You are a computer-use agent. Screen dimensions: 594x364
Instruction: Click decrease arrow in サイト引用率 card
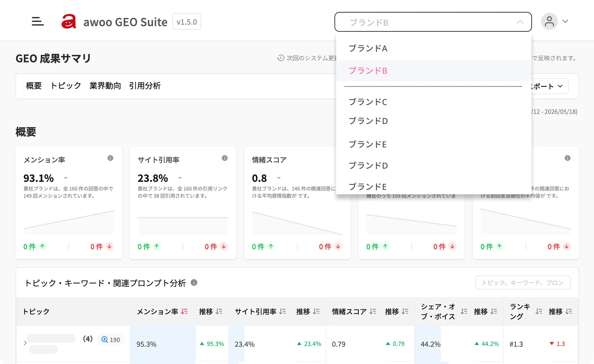pyautogui.click(x=224, y=246)
